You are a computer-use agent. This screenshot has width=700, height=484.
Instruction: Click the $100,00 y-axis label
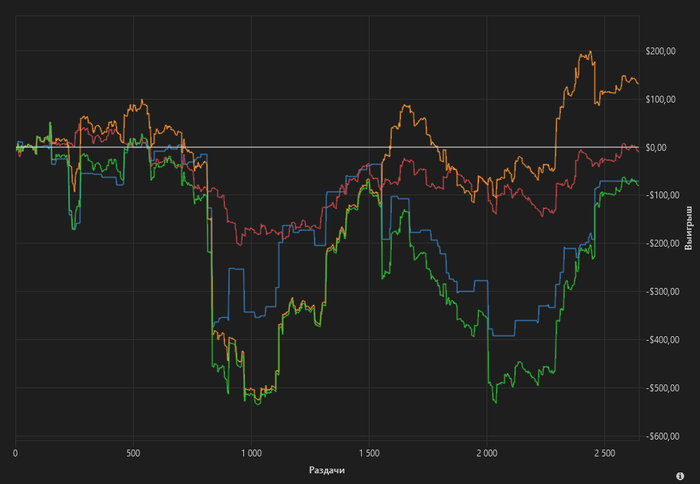[x=660, y=100]
